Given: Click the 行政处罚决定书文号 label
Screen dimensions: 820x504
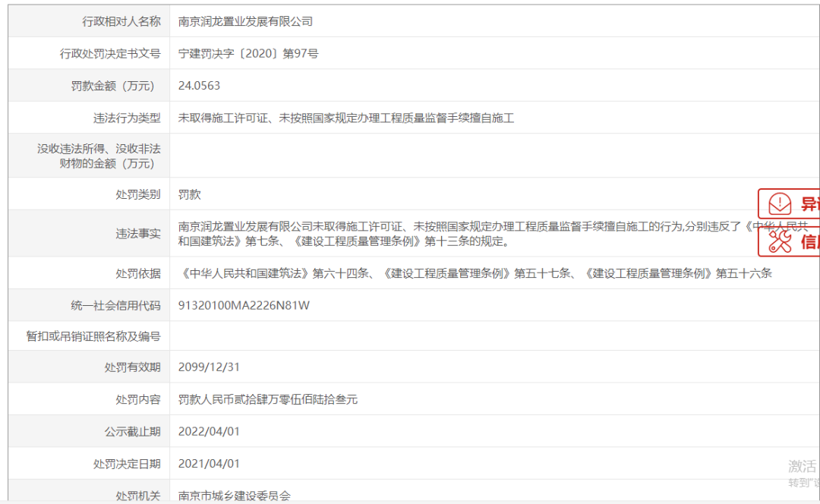Looking at the screenshot, I should coord(110,53).
